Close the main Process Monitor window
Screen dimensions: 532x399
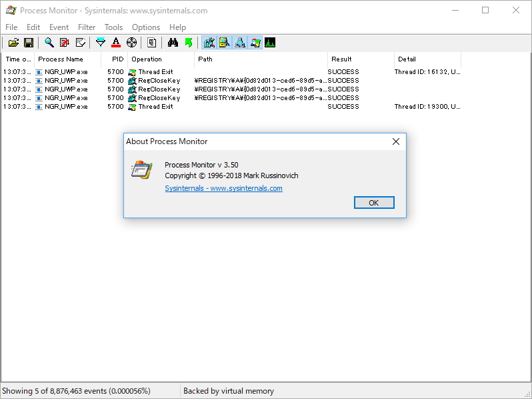click(516, 11)
